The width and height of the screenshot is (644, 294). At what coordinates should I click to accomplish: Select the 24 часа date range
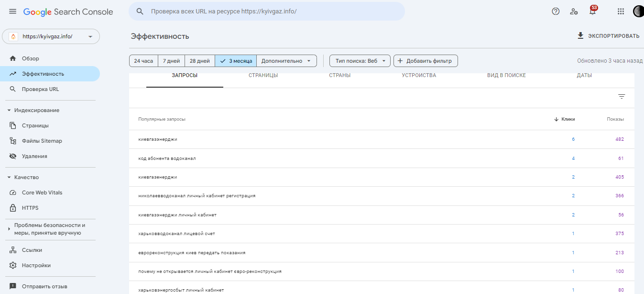pyautogui.click(x=143, y=61)
